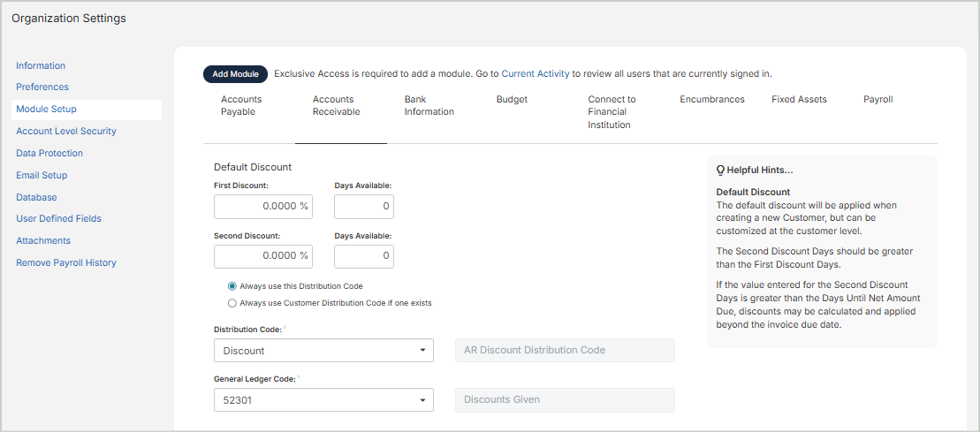
Task: Follow the Current Activity link
Action: click(535, 74)
